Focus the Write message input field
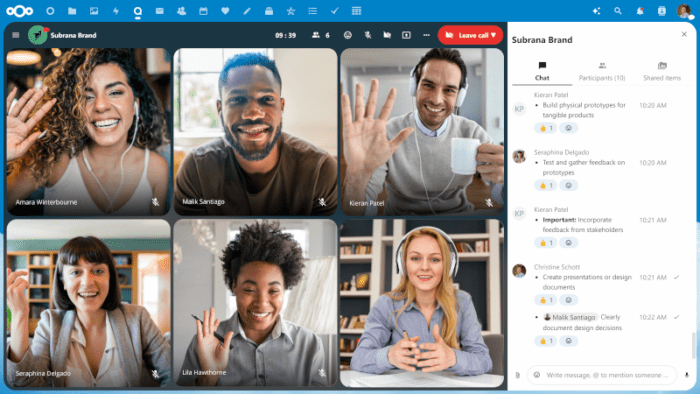The width and height of the screenshot is (700, 394). pyautogui.click(x=608, y=375)
